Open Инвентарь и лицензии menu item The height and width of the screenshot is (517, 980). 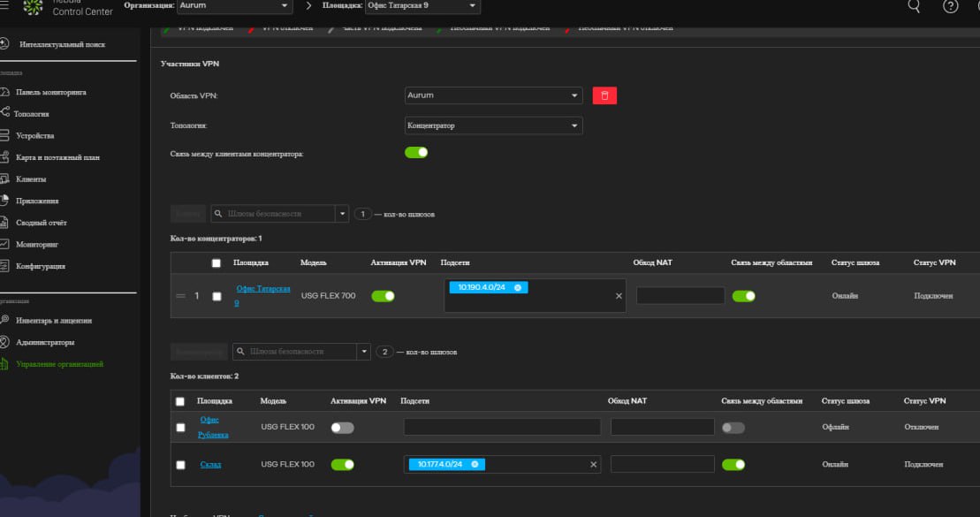point(54,321)
